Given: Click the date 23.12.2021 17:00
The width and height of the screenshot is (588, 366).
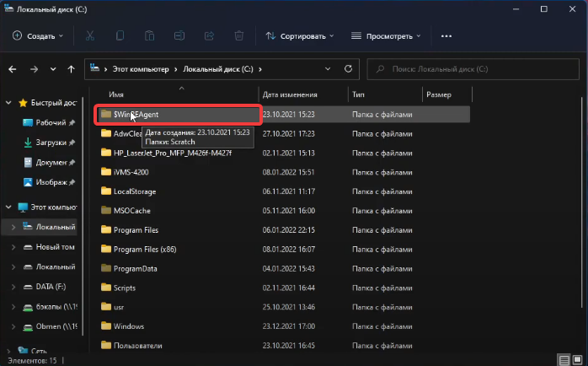Looking at the screenshot, I should pos(289,326).
